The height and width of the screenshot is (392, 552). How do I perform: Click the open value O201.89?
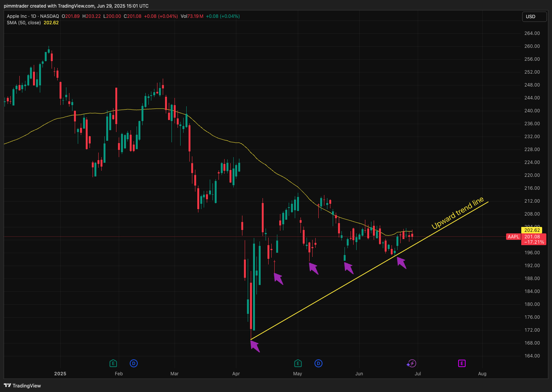(71, 16)
